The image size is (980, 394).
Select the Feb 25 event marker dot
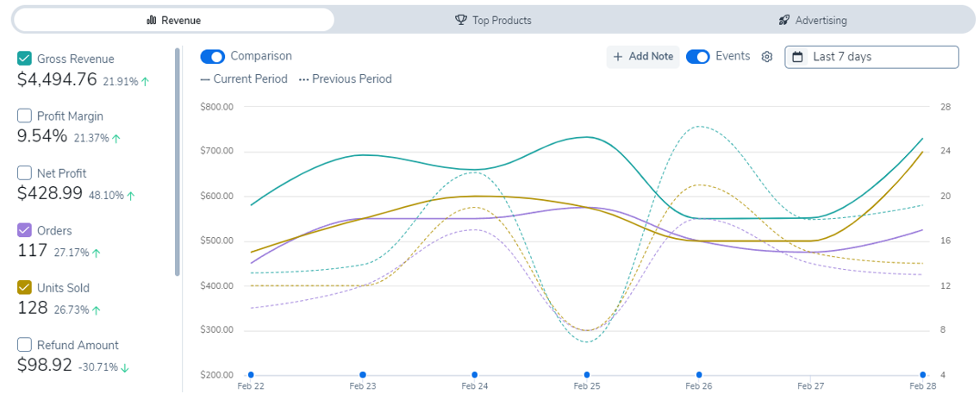click(587, 375)
